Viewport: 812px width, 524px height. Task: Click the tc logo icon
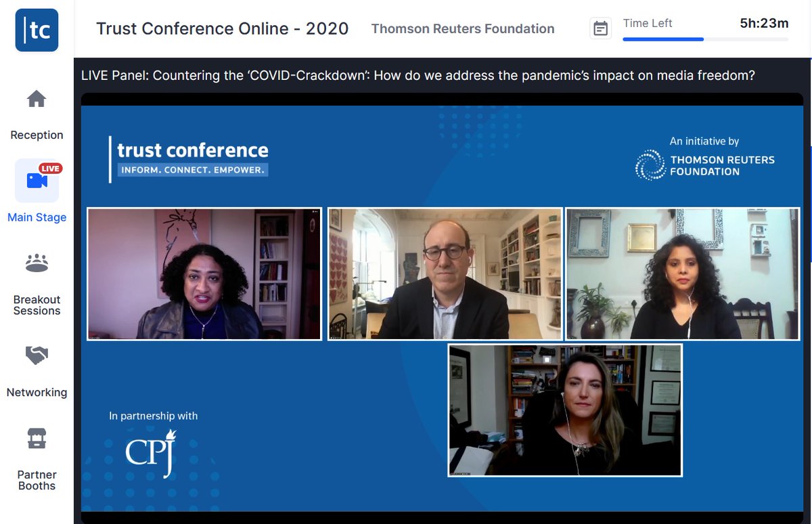pyautogui.click(x=37, y=30)
